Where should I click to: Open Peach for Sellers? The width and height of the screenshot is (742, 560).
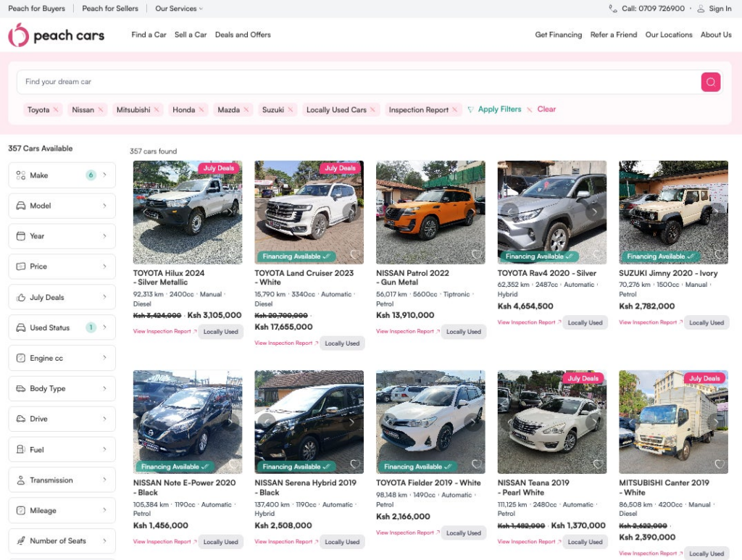(110, 9)
